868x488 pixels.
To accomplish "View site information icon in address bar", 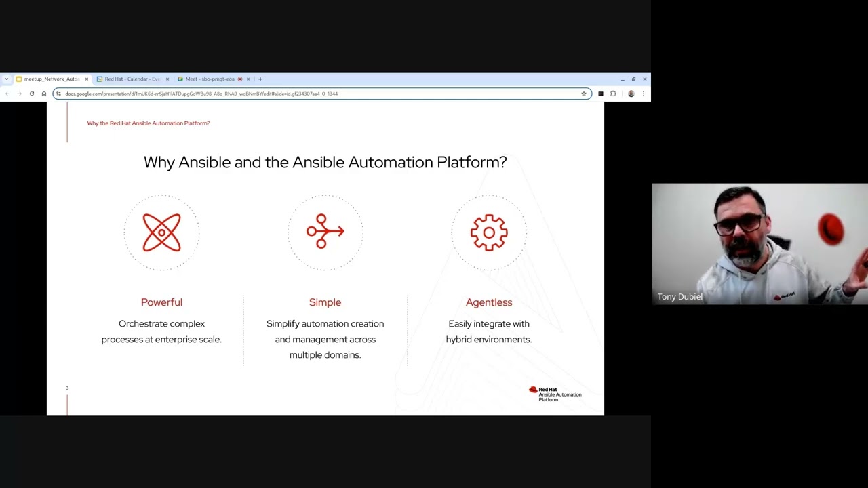I will coord(59,94).
